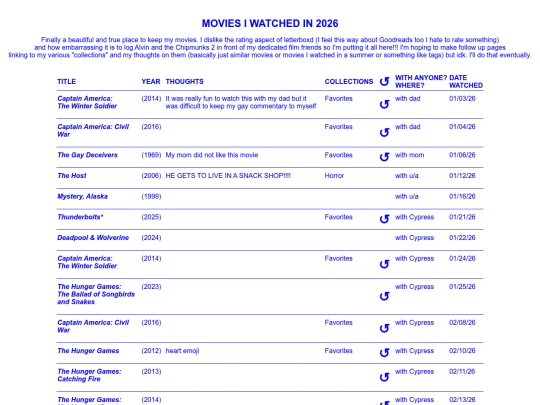This screenshot has width=540, height=405.
Task: Click the Mystery, Alaska title
Action: coord(82,196)
